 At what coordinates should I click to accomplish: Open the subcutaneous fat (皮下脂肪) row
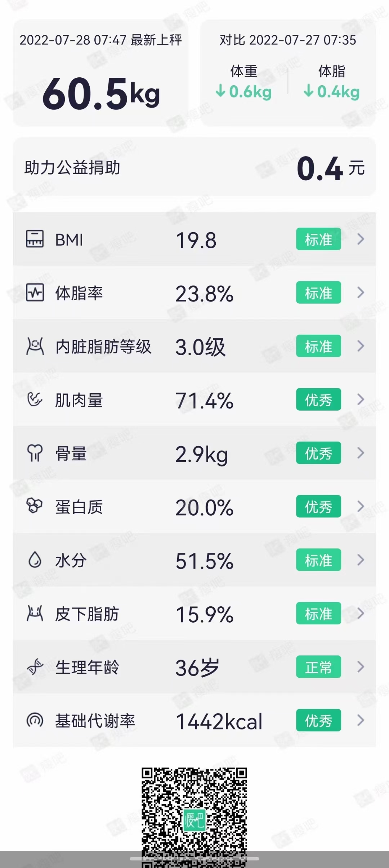(194, 614)
